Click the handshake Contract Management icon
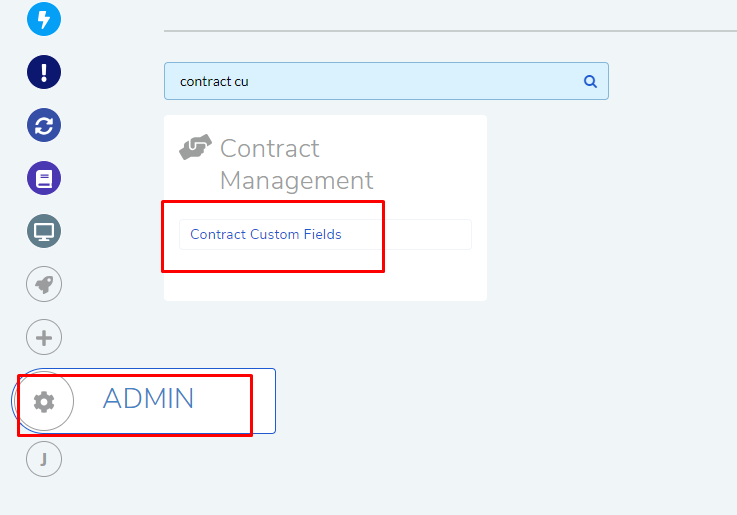This screenshot has height=515, width=737. 196,147
